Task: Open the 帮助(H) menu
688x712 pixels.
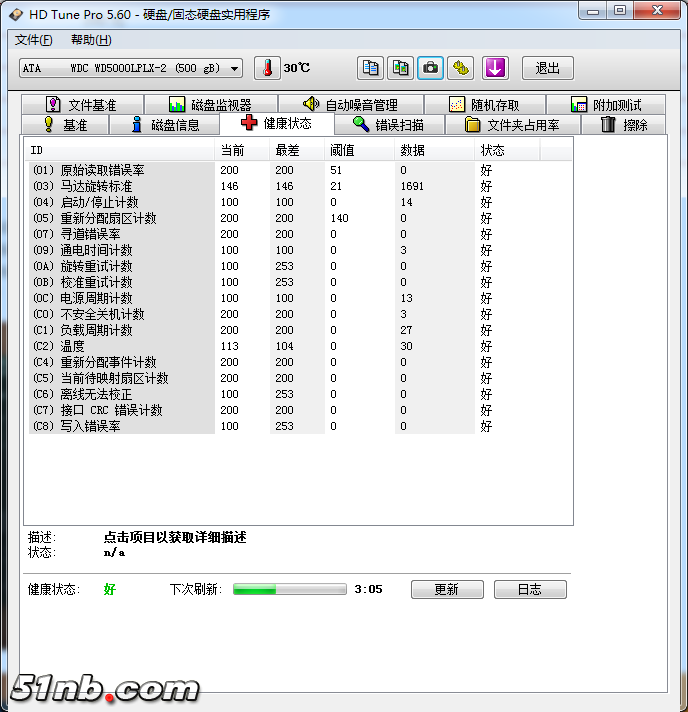Action: coord(91,40)
